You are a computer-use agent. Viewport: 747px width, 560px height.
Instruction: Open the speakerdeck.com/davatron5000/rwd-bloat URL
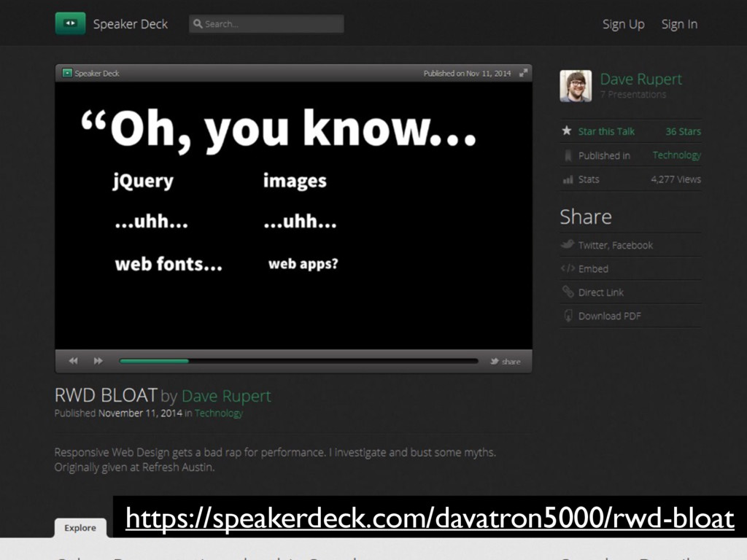tap(430, 518)
